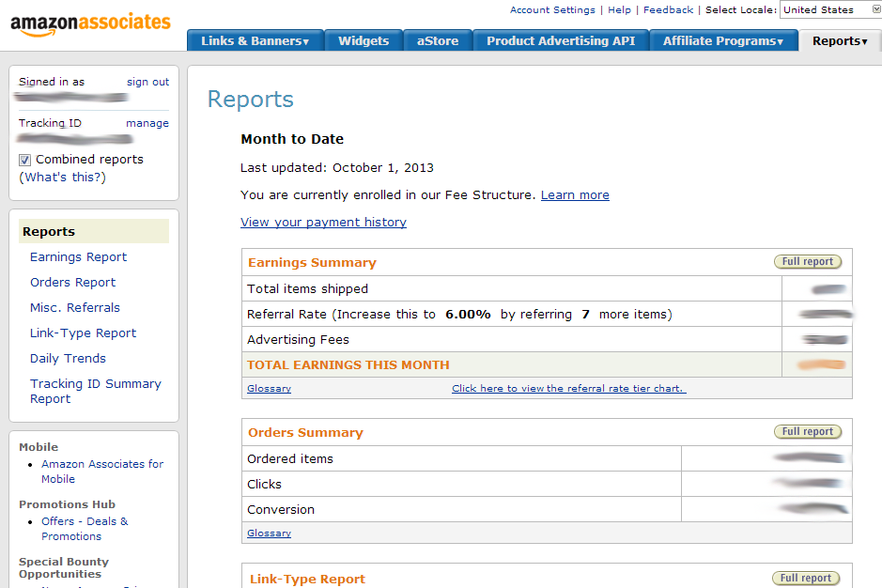The width and height of the screenshot is (882, 588).
Task: Click Full report in Orders Summary
Action: click(x=807, y=432)
